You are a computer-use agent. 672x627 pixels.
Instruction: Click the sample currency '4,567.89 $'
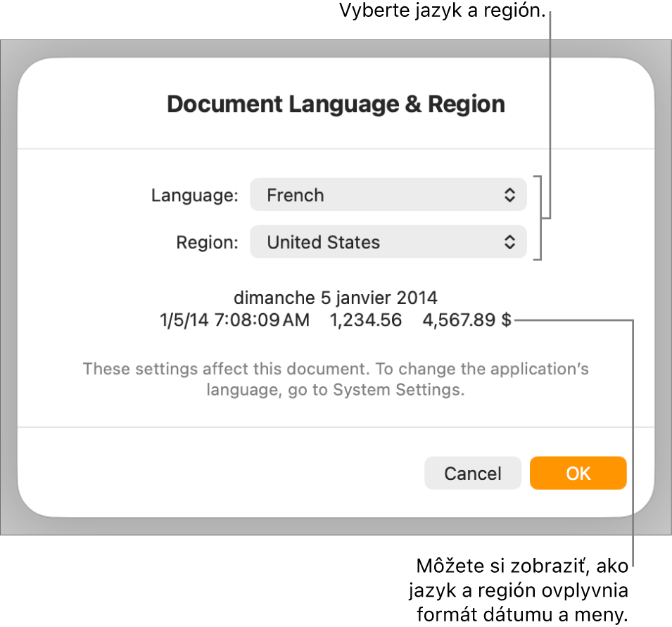pyautogui.click(x=467, y=320)
